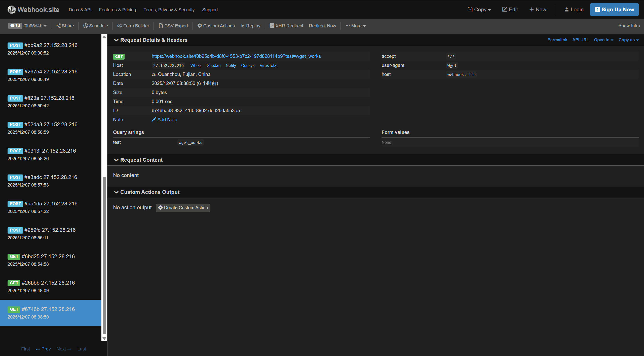Open the More toolbar dropdown
This screenshot has height=356, width=644.
356,26
